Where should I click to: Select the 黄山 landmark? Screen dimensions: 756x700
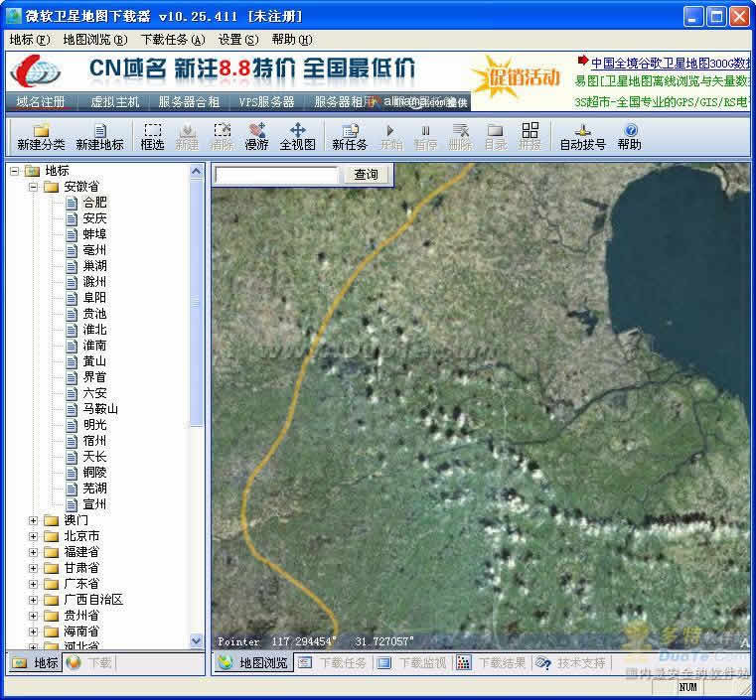tap(94, 361)
